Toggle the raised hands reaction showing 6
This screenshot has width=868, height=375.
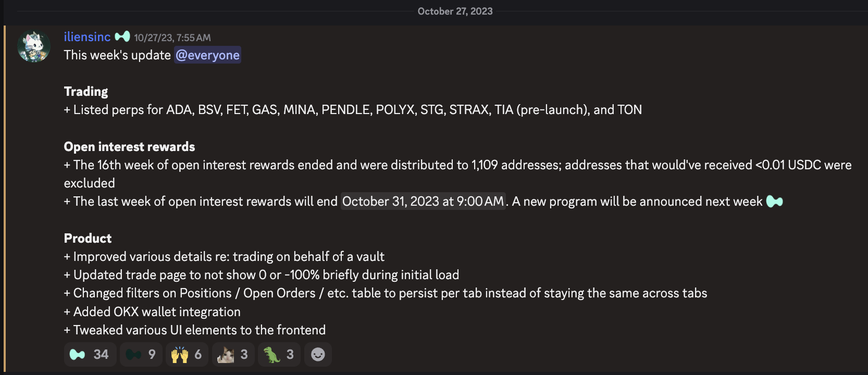coord(187,354)
